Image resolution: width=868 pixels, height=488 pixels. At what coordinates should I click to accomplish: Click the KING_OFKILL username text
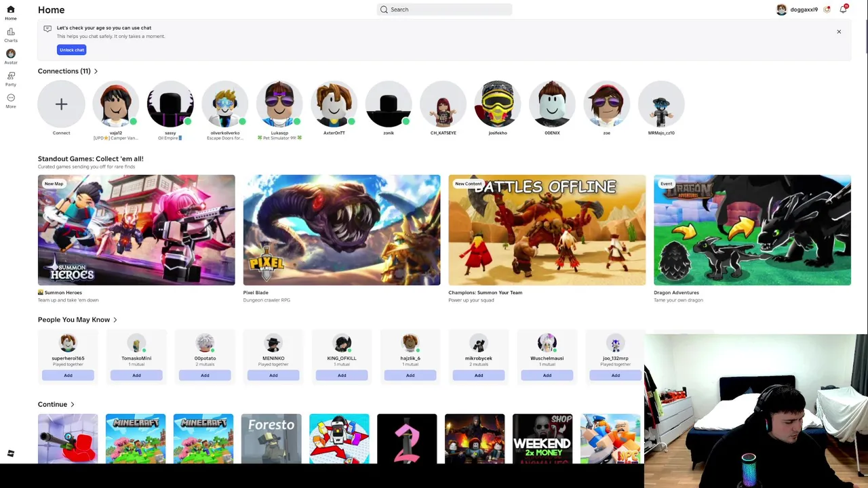[x=342, y=358]
